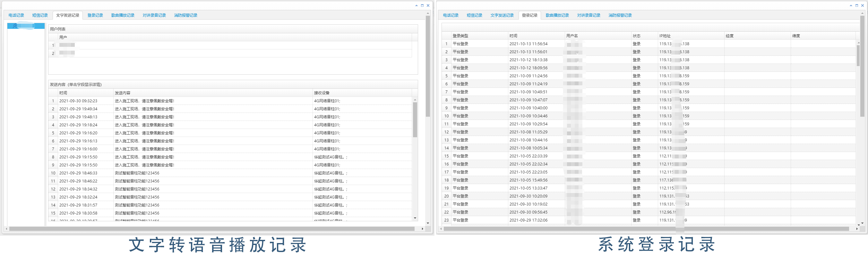Close the right login records panel

[862, 5]
